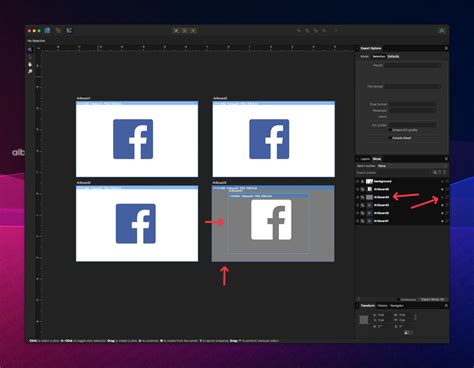The image size is (474, 368).
Task: Open the Batch builder dropdown
Action: tap(412, 166)
